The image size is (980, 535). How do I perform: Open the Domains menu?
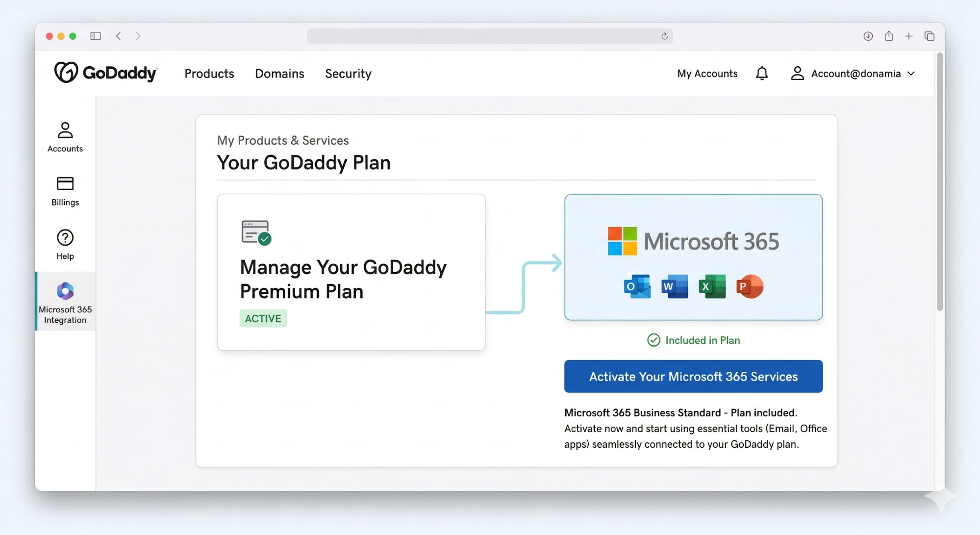pos(279,74)
